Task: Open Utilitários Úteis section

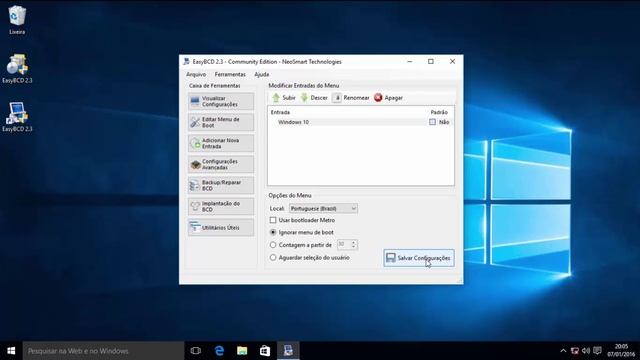Action: pyautogui.click(x=221, y=228)
